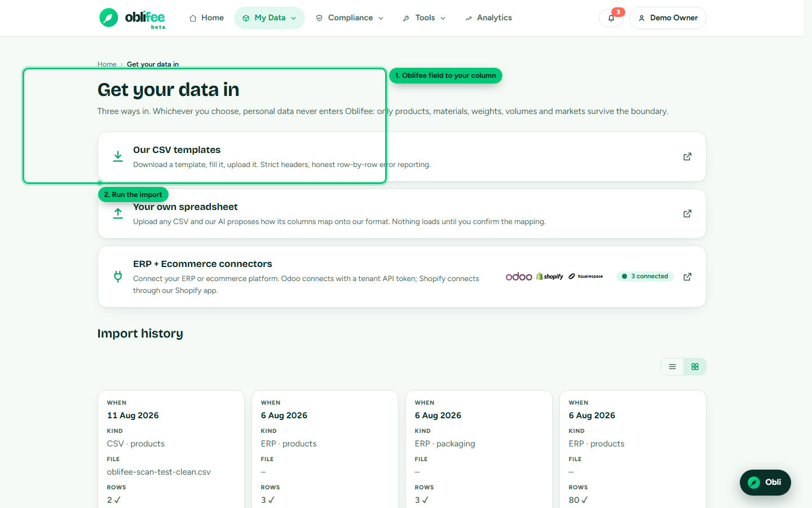Open external link for own spreadsheet

click(687, 213)
